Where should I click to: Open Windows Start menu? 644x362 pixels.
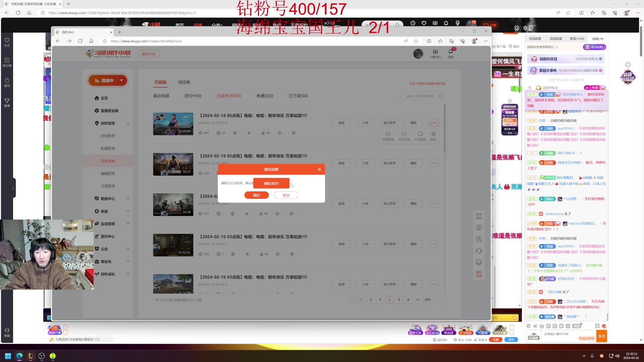pyautogui.click(x=8, y=356)
